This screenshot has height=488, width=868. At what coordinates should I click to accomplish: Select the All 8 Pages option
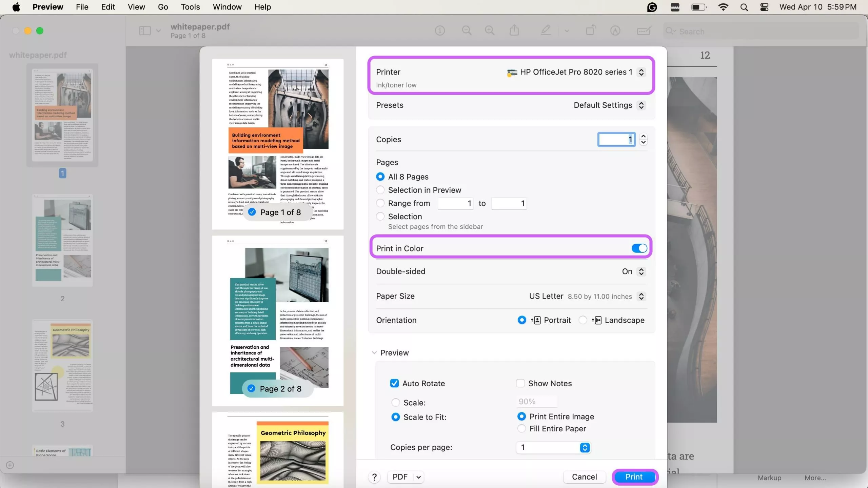tap(380, 176)
